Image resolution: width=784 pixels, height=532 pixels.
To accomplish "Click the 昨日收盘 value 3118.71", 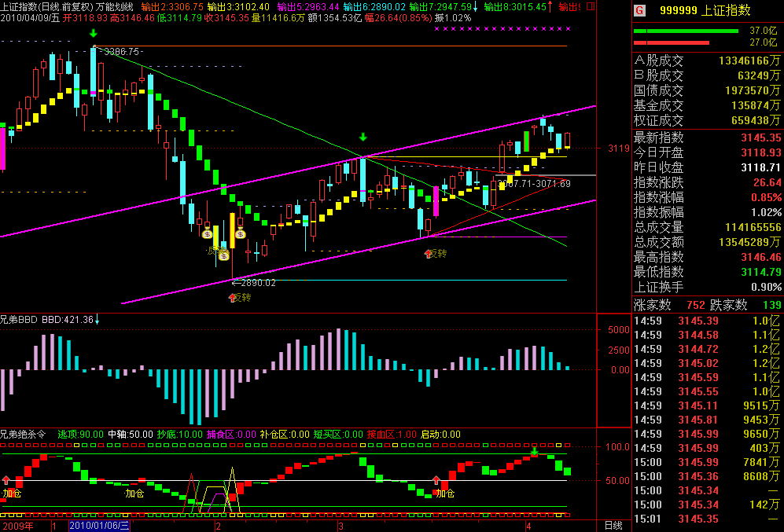I will tap(761, 168).
